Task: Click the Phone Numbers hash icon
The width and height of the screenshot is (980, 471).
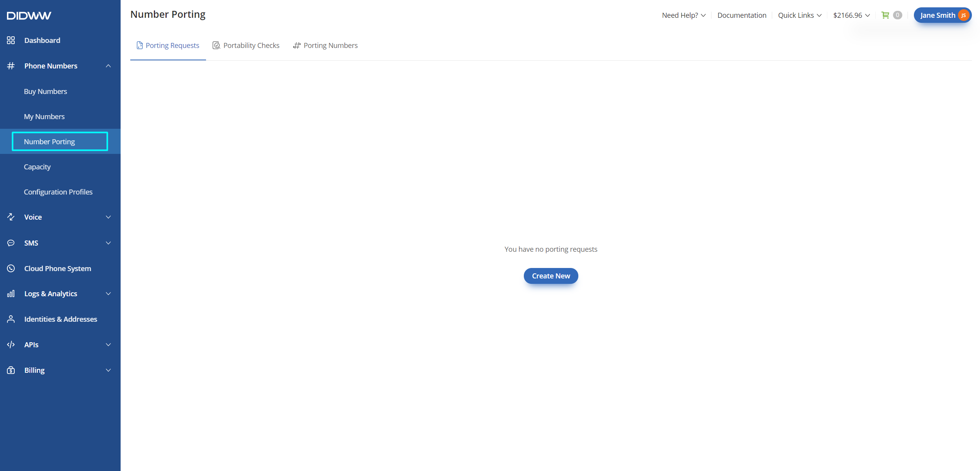Action: coord(11,66)
